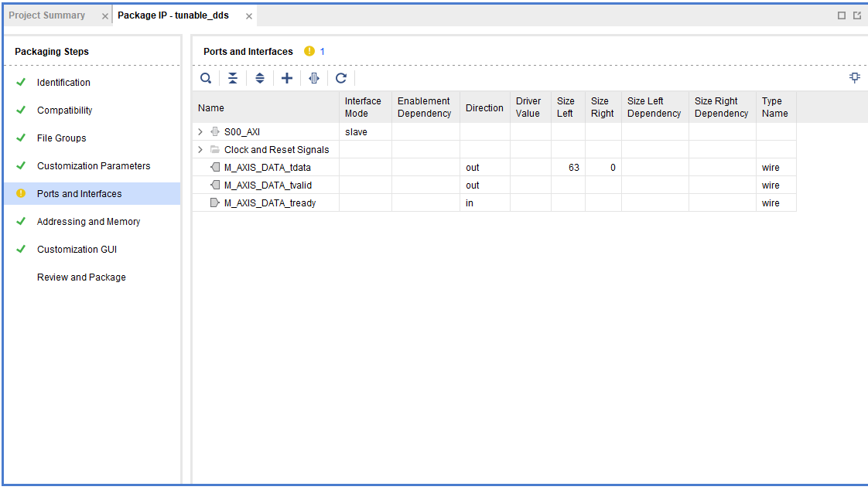The width and height of the screenshot is (868, 490).
Task: Select the M_AXIS_DATA_tvalid port row
Action: coord(494,185)
